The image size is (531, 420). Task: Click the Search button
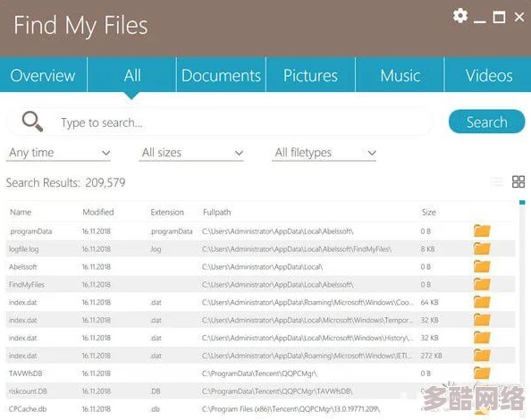click(x=486, y=122)
